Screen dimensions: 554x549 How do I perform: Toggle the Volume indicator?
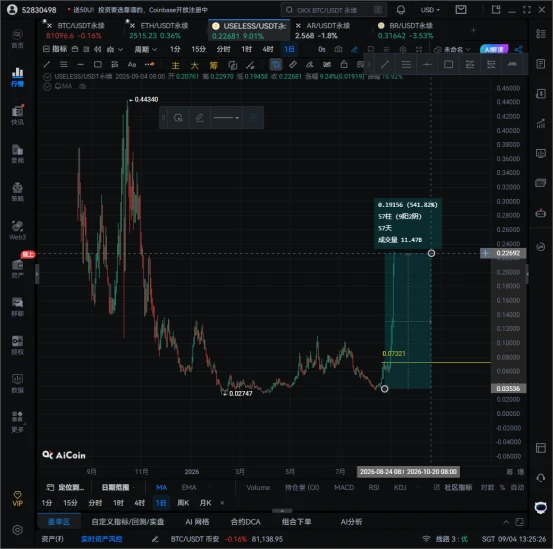pyautogui.click(x=258, y=488)
